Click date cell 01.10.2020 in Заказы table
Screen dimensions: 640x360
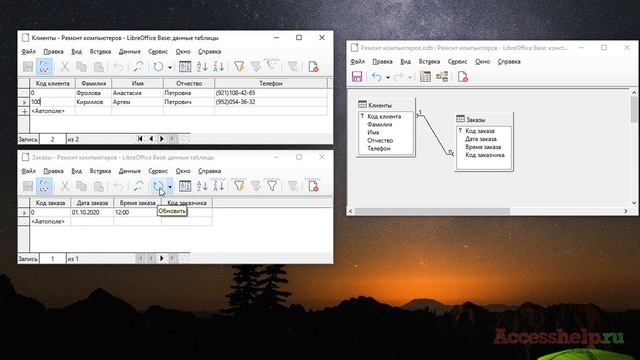click(92, 213)
